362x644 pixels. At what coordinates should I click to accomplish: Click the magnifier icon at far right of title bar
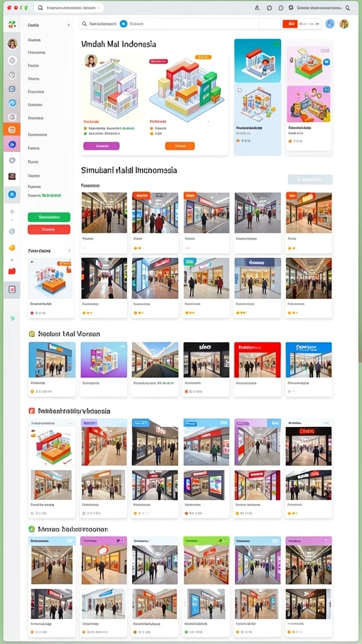click(x=348, y=8)
